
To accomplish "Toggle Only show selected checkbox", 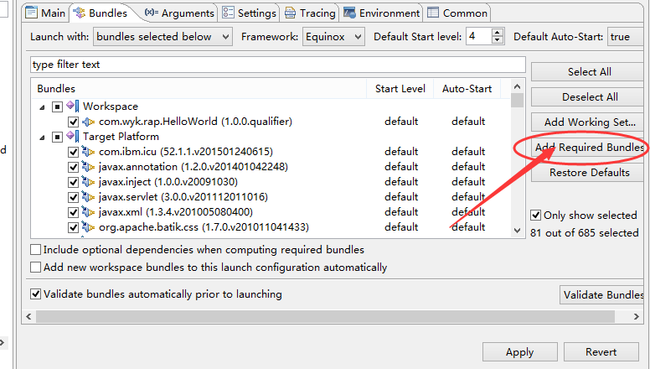I will pos(536,216).
